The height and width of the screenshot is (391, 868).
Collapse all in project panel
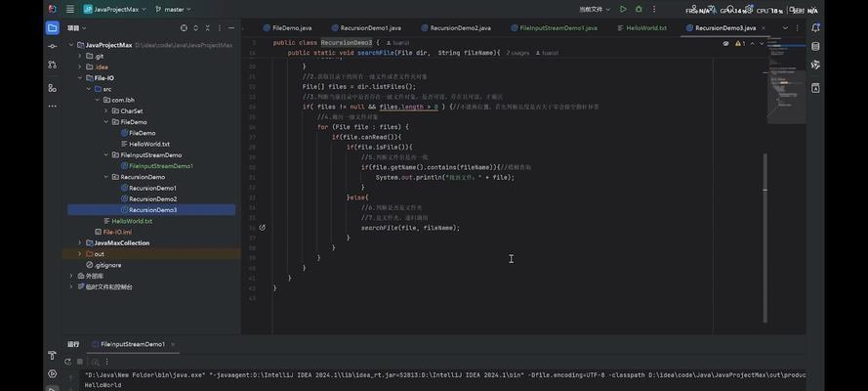coord(208,27)
